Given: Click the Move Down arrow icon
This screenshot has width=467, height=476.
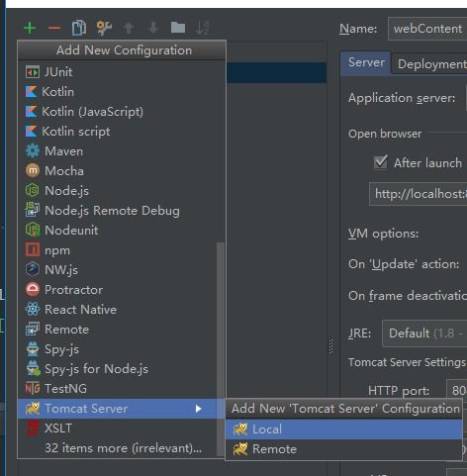Looking at the screenshot, I should coord(153,28).
